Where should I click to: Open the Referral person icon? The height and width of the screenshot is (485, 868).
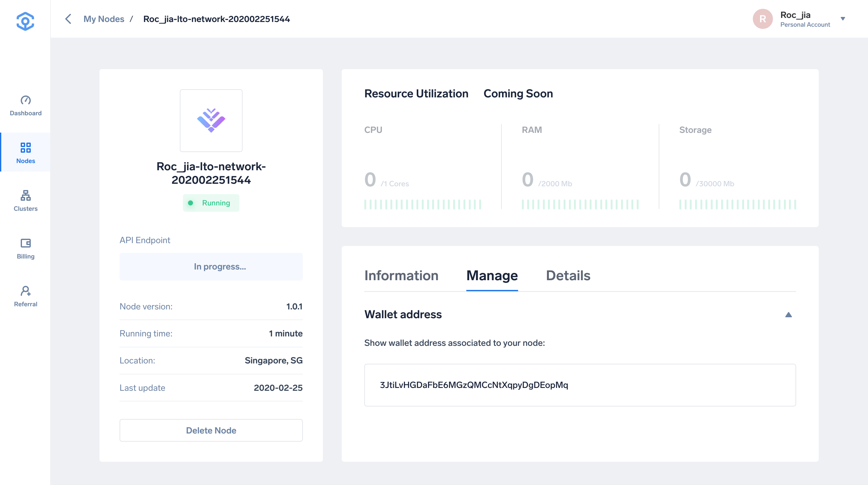pos(26,291)
